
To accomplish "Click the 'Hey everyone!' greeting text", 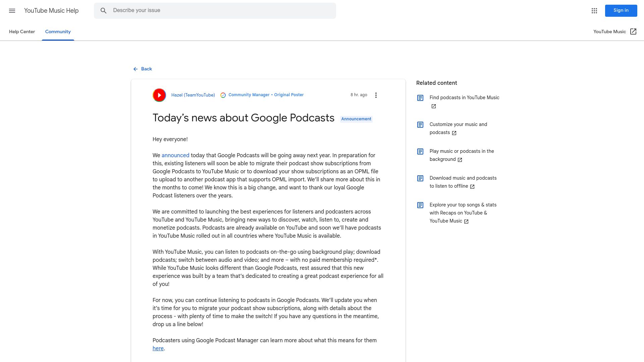I will click(x=170, y=139).
